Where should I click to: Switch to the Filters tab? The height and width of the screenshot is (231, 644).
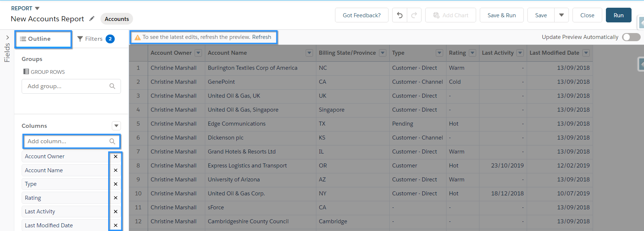pyautogui.click(x=96, y=39)
